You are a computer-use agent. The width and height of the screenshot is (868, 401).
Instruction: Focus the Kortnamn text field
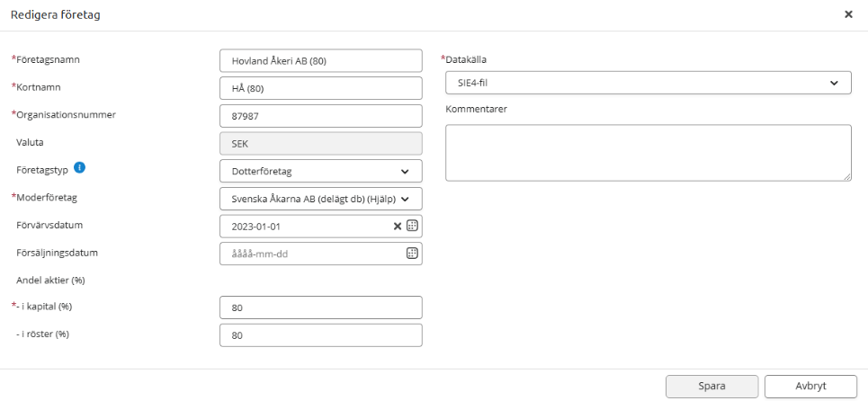coord(320,88)
